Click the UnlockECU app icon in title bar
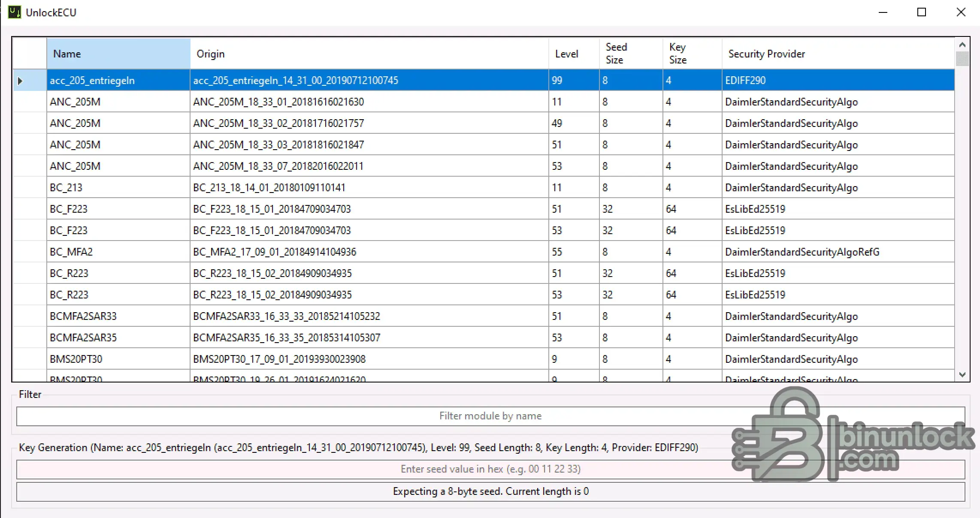 point(15,12)
